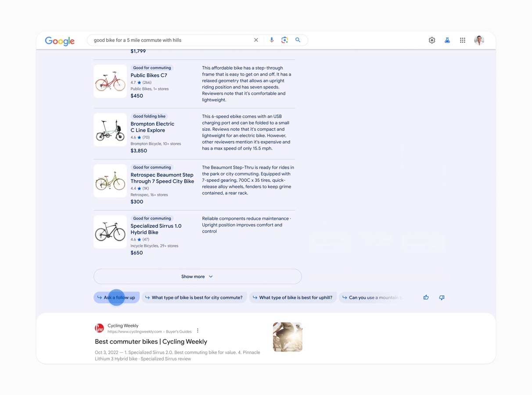Click 'Good for commuting' tag on Public Bikes C7
Viewport: 532px width, 395px height.
pos(152,68)
